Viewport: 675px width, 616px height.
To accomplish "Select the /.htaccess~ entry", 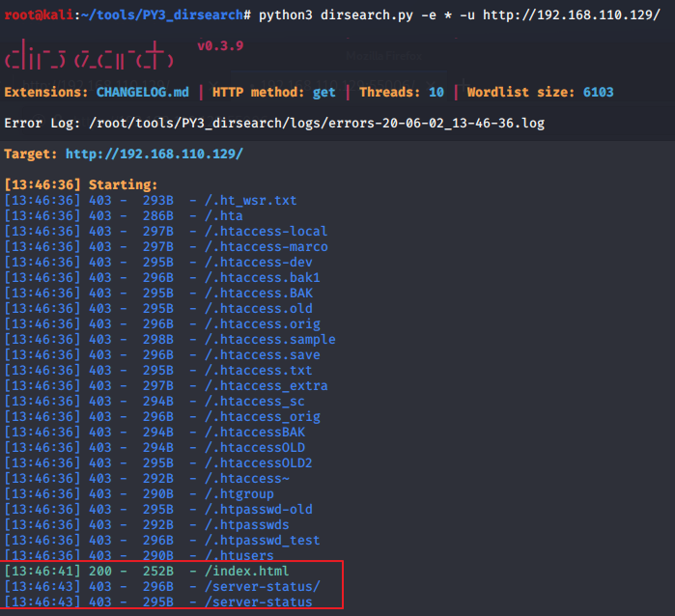I will 247,479.
